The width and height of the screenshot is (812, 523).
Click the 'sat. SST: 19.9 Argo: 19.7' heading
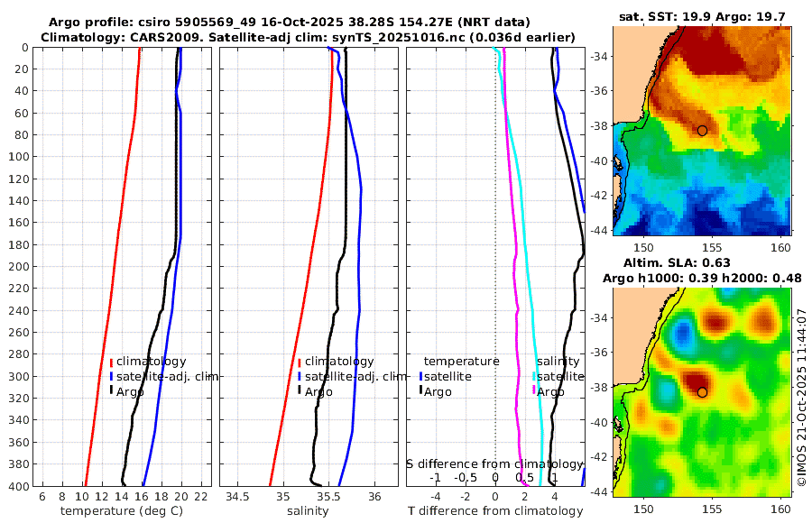[x=702, y=17]
